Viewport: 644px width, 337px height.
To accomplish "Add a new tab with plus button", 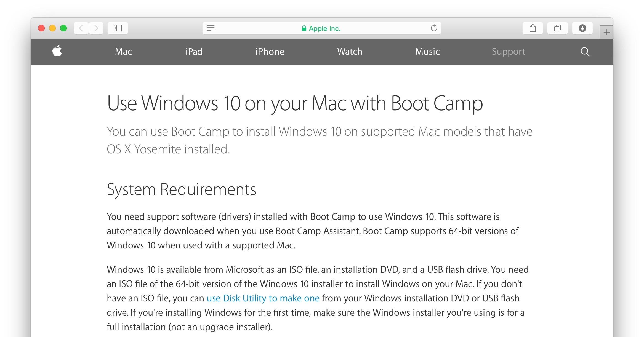I will (606, 33).
